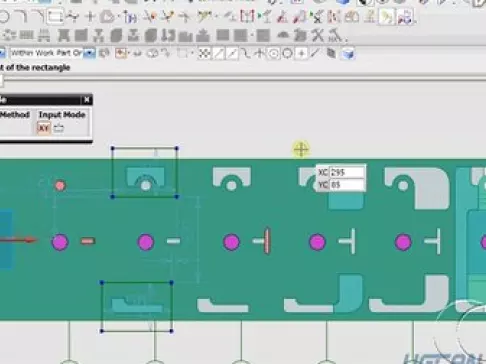Viewport: 486px width, 364px height.
Task: Select the XY input mode button
Action: coord(44,128)
